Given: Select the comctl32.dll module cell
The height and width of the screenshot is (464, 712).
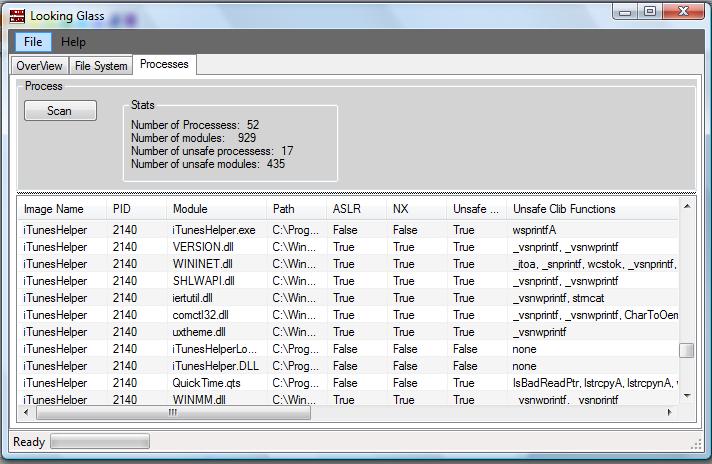Looking at the screenshot, I should (200, 315).
